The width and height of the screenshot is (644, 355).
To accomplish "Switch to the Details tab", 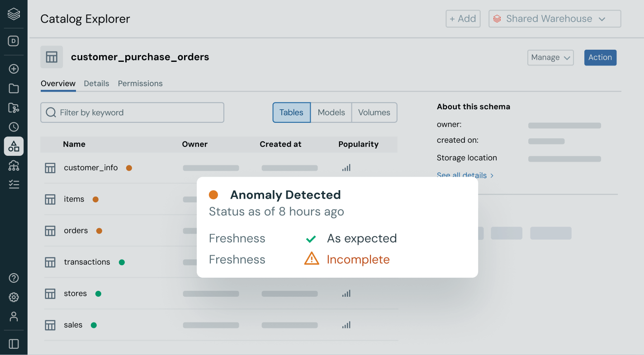I will pyautogui.click(x=96, y=84).
